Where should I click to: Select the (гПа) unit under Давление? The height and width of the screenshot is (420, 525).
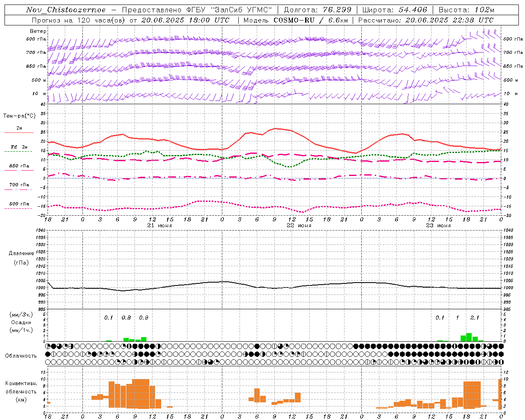[21, 262]
